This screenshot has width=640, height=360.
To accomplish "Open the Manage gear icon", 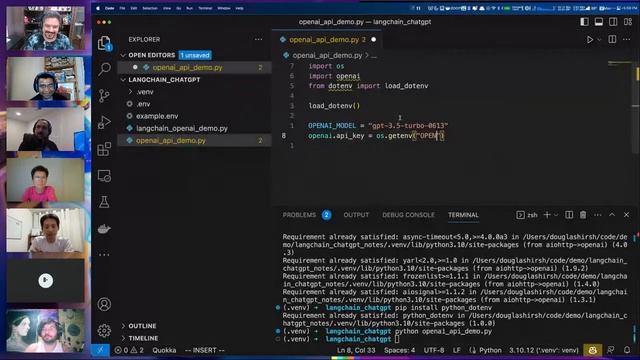I will pos(104,331).
